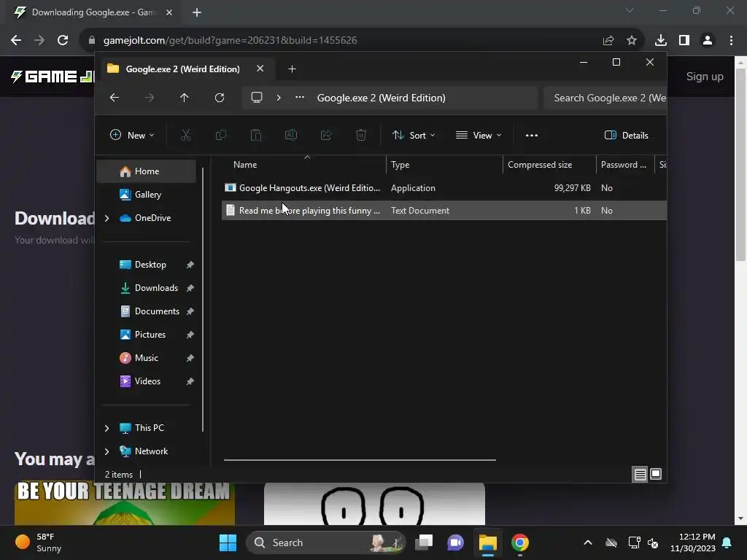Image resolution: width=747 pixels, height=560 pixels.
Task: Open the See more (three dots) toolbar menu
Action: point(532,135)
